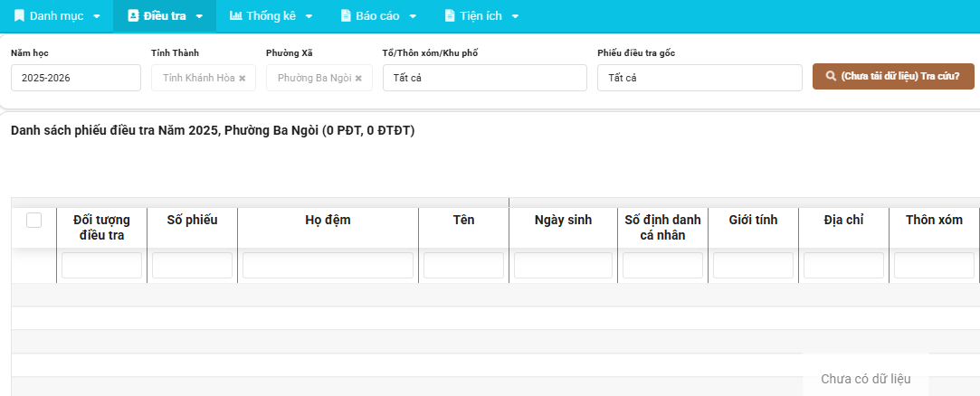Screen dimensions: 980x396
Task: Expand the Tiện ích menu arrow
Action: [x=515, y=17]
